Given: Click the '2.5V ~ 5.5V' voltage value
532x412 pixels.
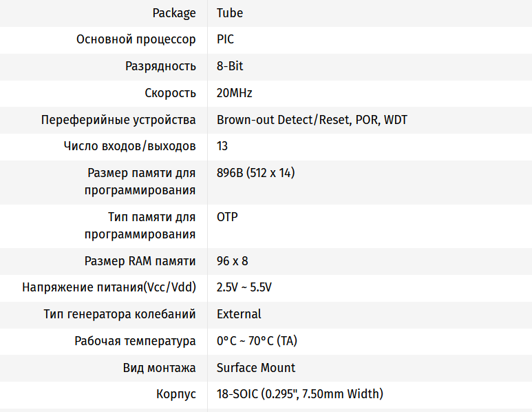Looking at the screenshot, I should point(244,287).
